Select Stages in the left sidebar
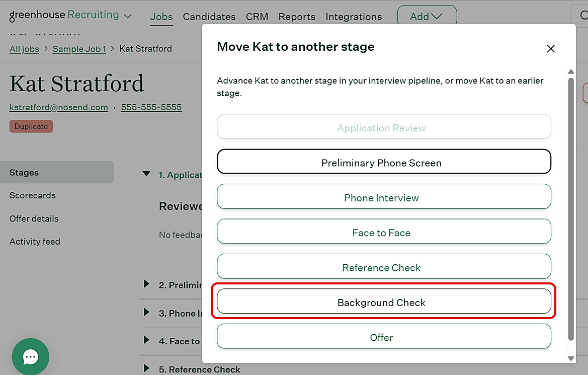 57,172
